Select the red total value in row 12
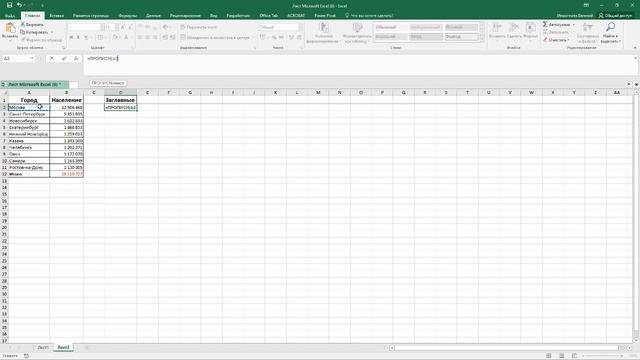Image resolution: width=640 pixels, height=360 pixels. pos(66,174)
